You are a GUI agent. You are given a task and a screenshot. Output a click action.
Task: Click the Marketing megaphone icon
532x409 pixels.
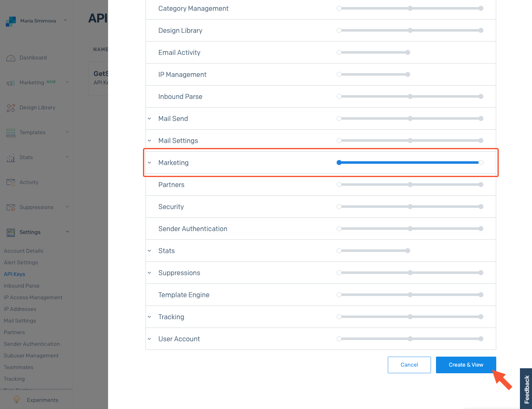(x=11, y=83)
